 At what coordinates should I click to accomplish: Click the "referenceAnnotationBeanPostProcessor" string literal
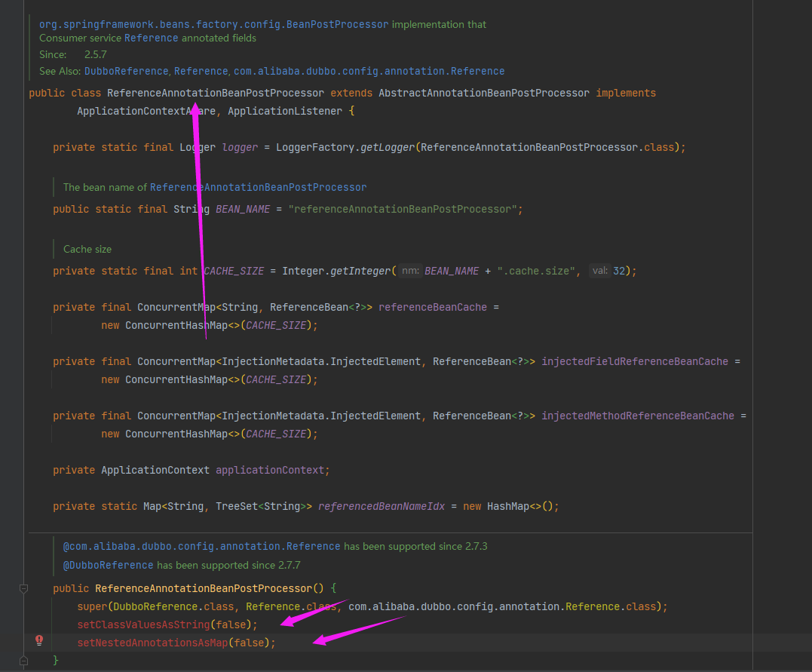(403, 209)
